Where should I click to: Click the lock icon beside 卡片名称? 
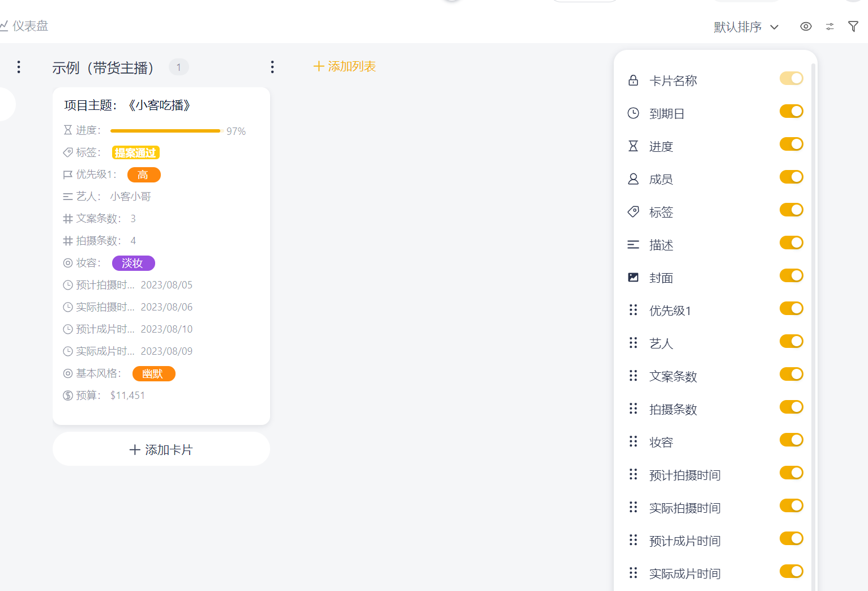tap(633, 80)
